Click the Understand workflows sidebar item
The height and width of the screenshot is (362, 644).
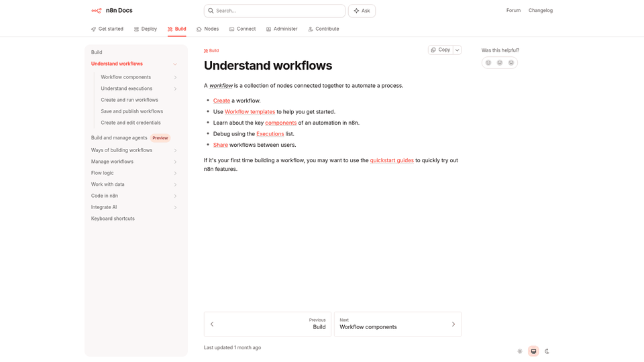coord(117,64)
